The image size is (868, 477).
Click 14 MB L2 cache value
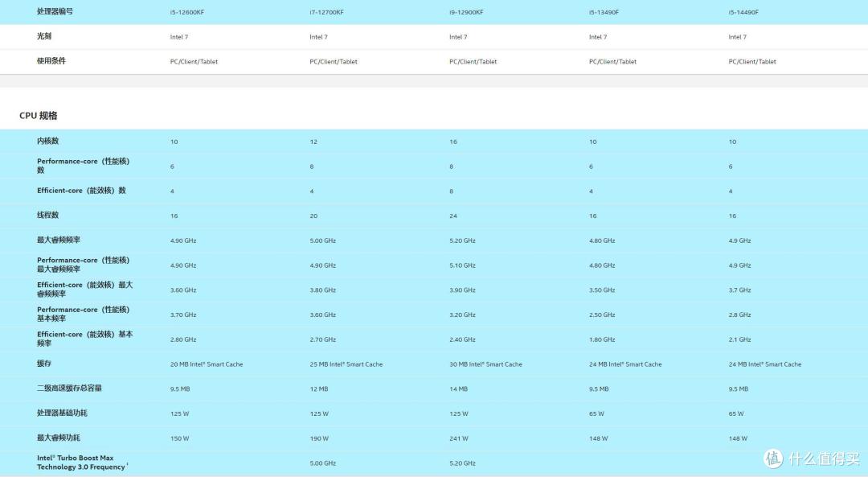point(458,389)
